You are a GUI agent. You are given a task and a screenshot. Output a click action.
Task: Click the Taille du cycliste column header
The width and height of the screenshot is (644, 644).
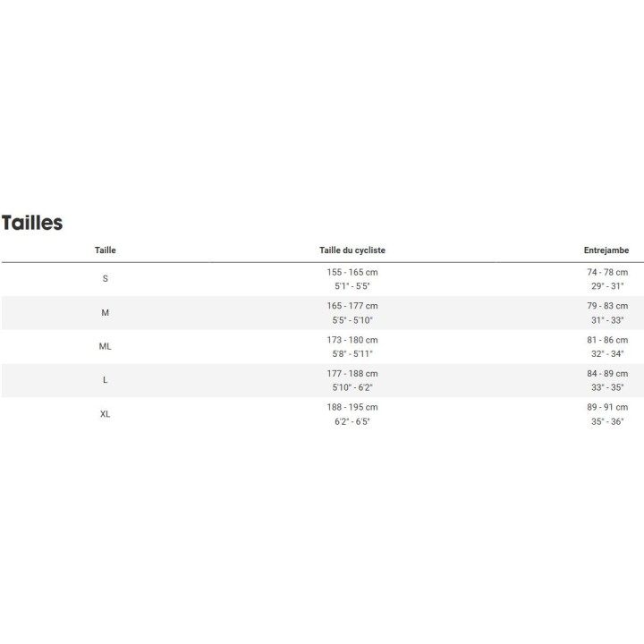pos(352,250)
